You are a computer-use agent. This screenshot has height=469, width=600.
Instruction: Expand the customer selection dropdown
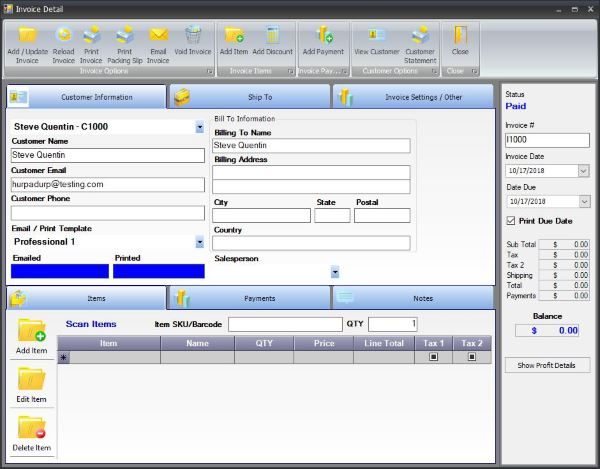[x=199, y=128]
